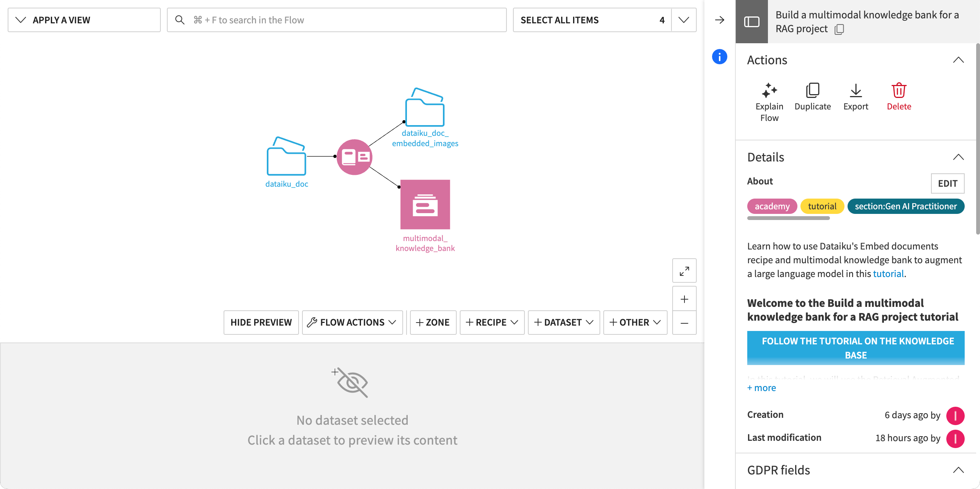The height and width of the screenshot is (489, 980).
Task: Select the Embed documents recipe node
Action: [x=354, y=157]
